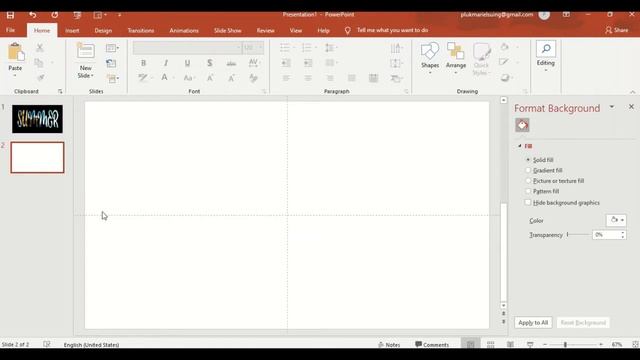
Task: Switch to Slide Sorter view
Action: [x=491, y=345]
